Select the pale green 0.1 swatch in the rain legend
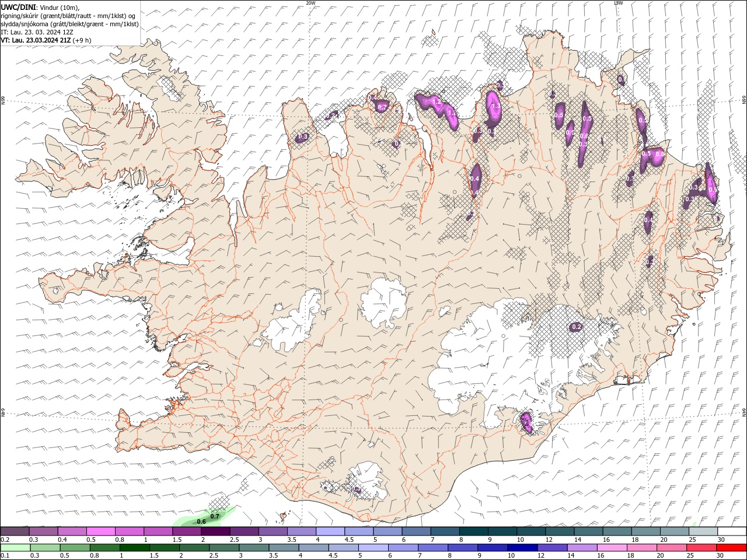The image size is (747, 560). 15,548
